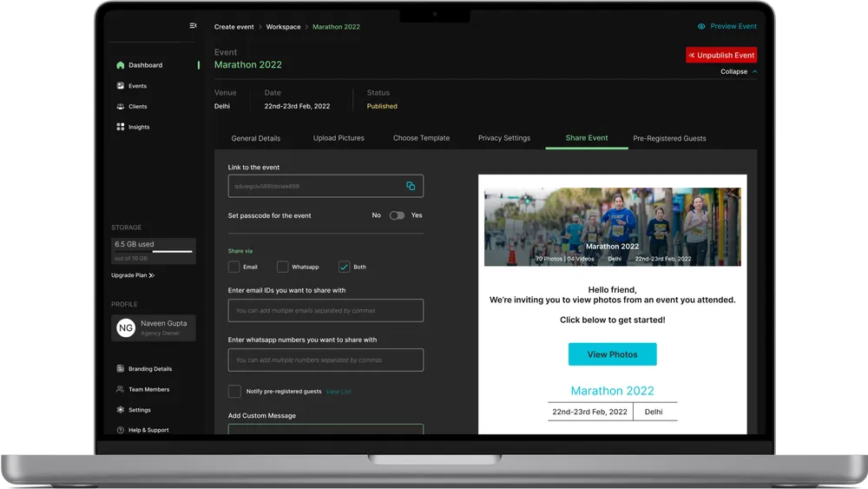Click the red Unpublish Event button

pos(721,55)
